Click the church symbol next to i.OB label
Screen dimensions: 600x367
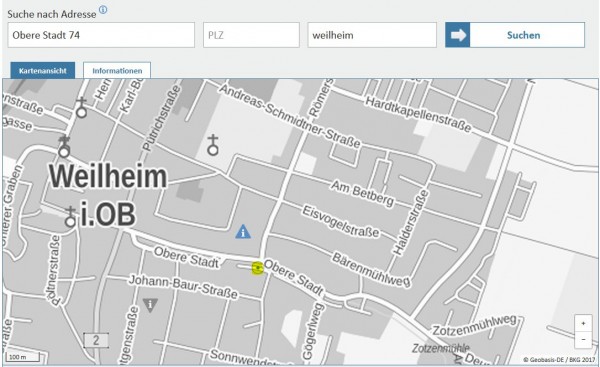tap(70, 217)
